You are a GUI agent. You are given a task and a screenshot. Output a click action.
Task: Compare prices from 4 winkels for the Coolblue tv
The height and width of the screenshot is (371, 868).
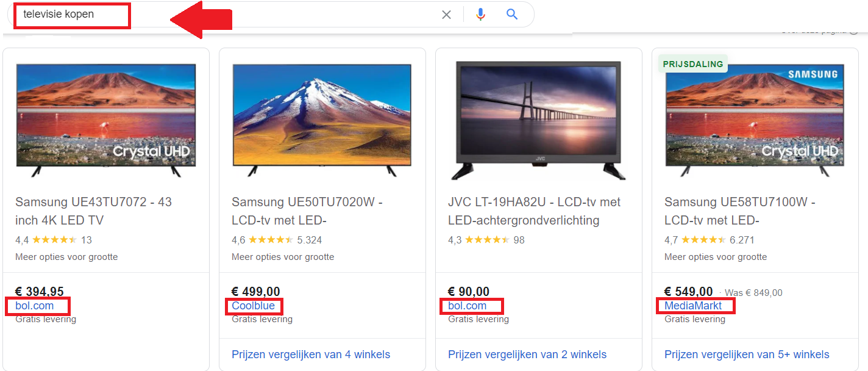[x=310, y=354]
